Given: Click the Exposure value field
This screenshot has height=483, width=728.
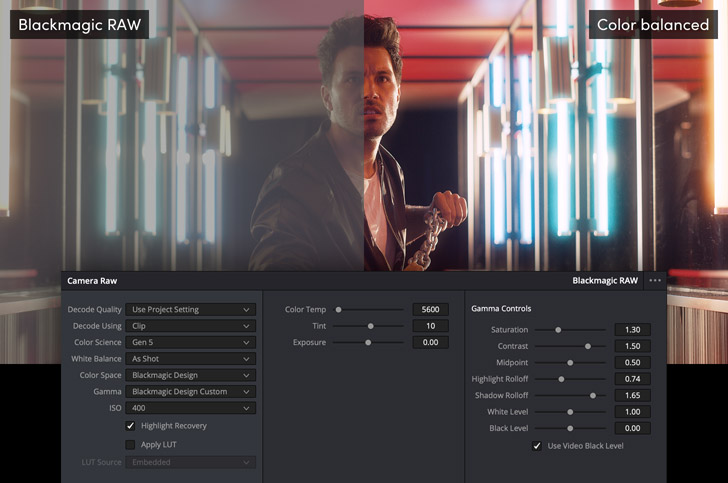Looking at the screenshot, I should coord(430,342).
